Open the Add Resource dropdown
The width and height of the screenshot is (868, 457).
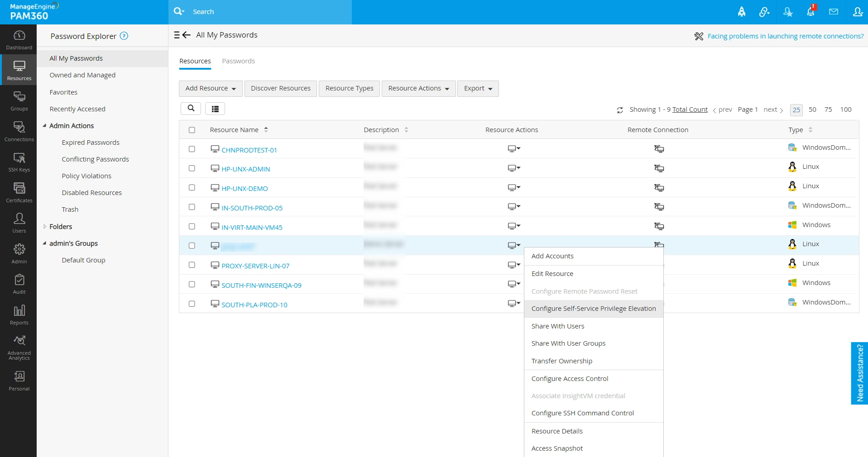point(211,88)
